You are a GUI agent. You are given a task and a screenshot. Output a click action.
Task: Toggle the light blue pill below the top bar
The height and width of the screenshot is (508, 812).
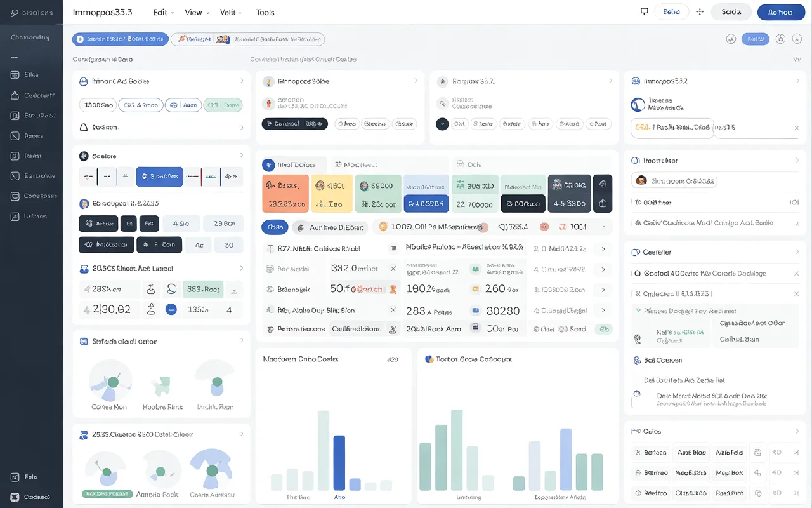(755, 39)
